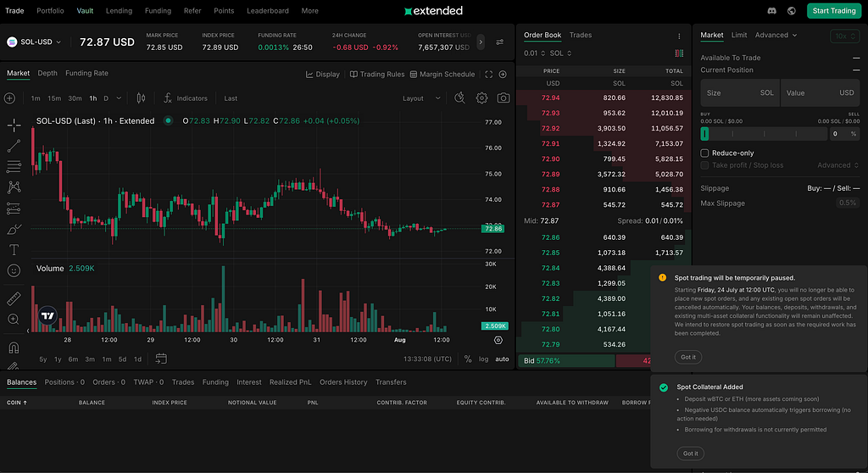The image size is (868, 473).
Task: Open the Discord link icon
Action: tap(771, 10)
